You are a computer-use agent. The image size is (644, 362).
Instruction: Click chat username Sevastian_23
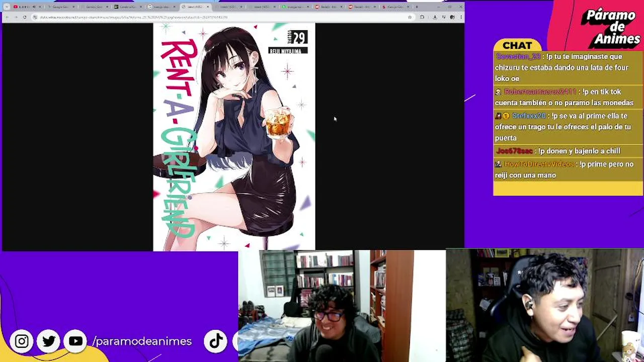point(518,57)
